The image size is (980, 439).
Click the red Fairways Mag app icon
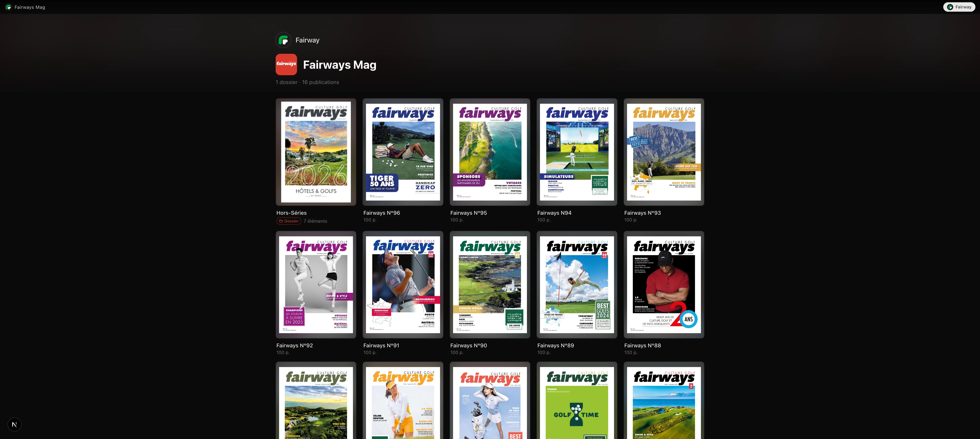pyautogui.click(x=286, y=64)
